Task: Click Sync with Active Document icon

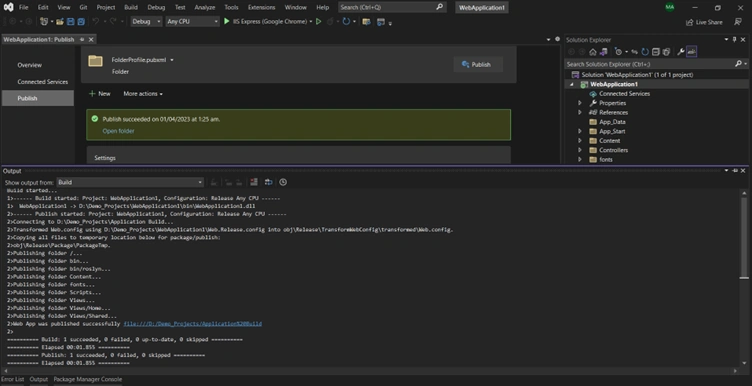Action: 634,52
